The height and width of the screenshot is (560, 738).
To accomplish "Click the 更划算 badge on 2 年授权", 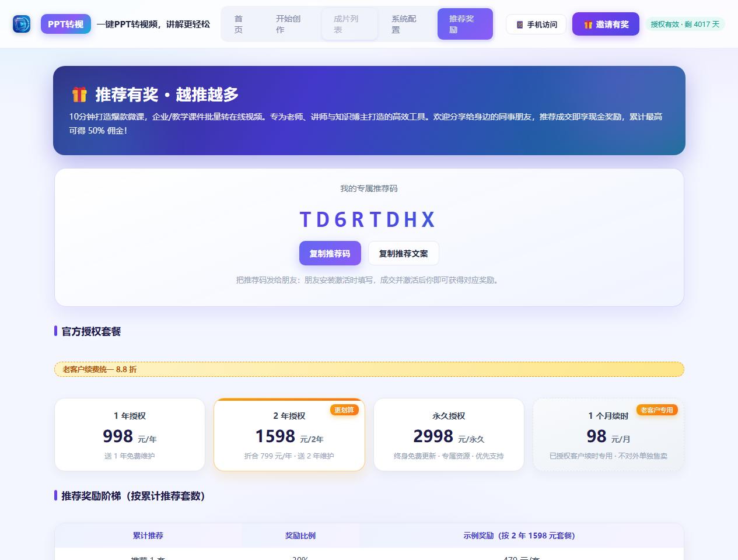I will [344, 410].
